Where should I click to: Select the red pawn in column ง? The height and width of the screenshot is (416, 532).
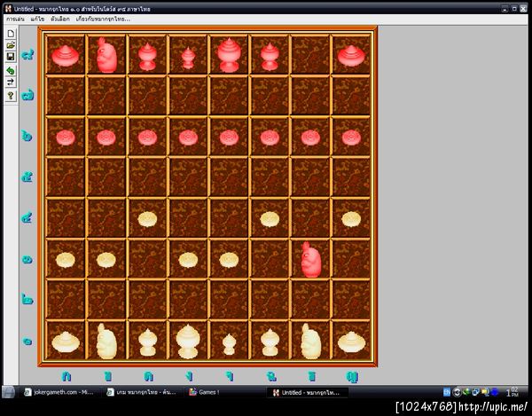188,137
